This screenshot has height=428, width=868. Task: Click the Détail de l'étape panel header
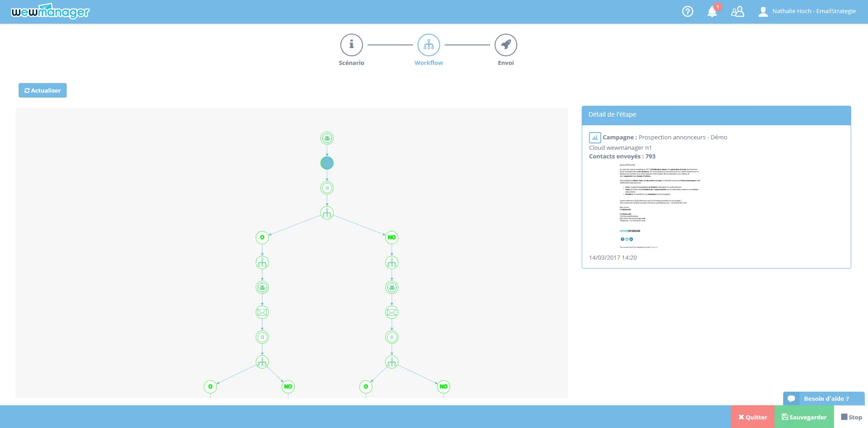tap(716, 115)
